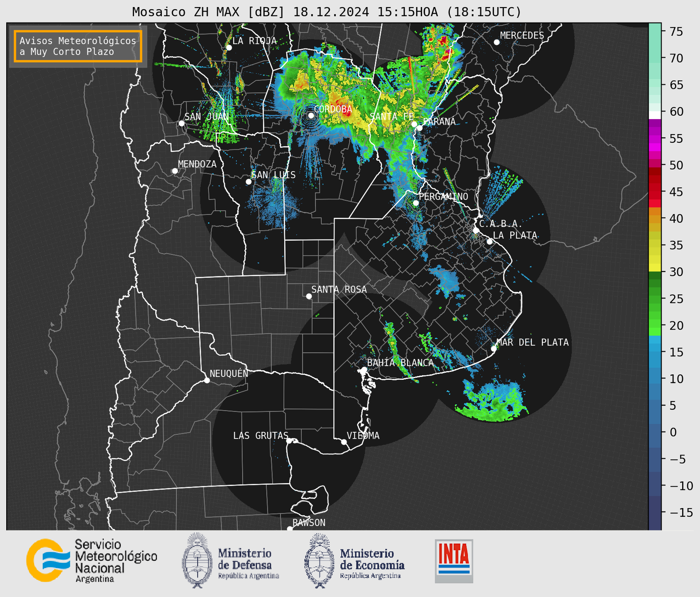Click the radar echo near Mar del Plata offshore
The image size is (700, 597).
tap(493, 400)
